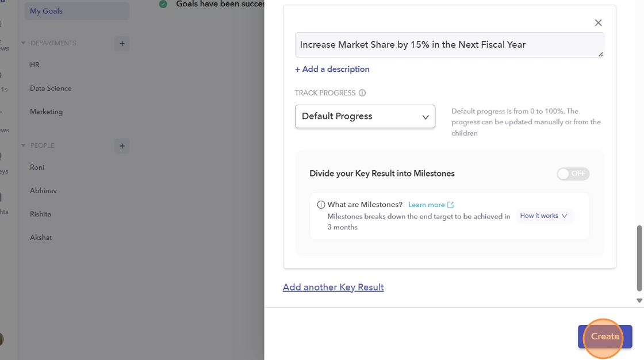Open My Goals in sidebar

click(x=47, y=11)
